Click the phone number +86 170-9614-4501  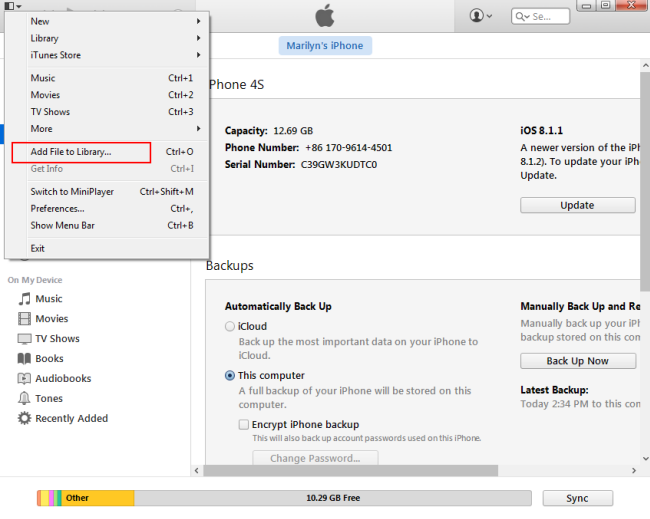click(x=349, y=148)
